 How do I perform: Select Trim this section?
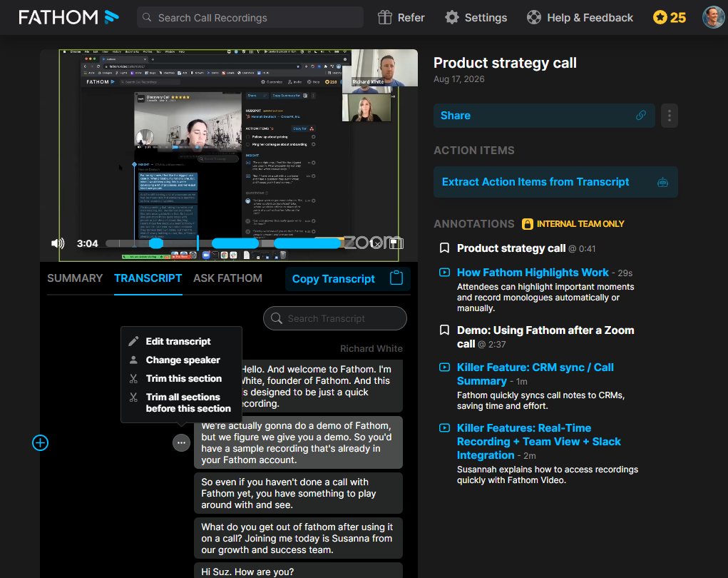coord(184,379)
